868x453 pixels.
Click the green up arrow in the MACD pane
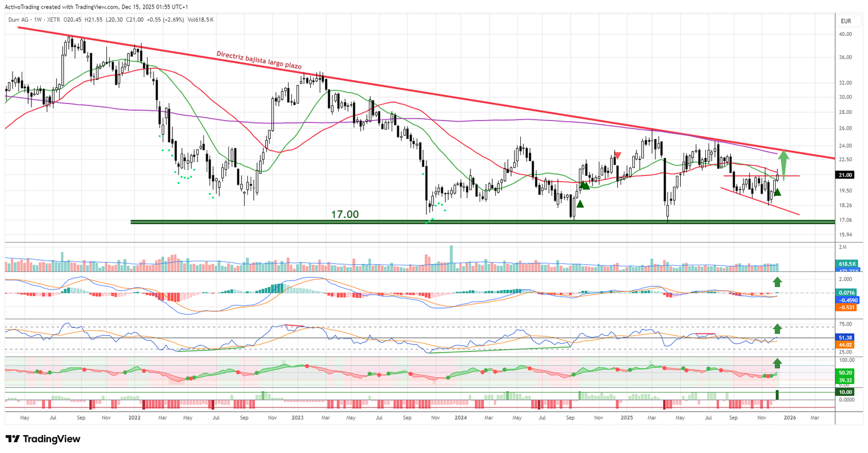point(777,282)
